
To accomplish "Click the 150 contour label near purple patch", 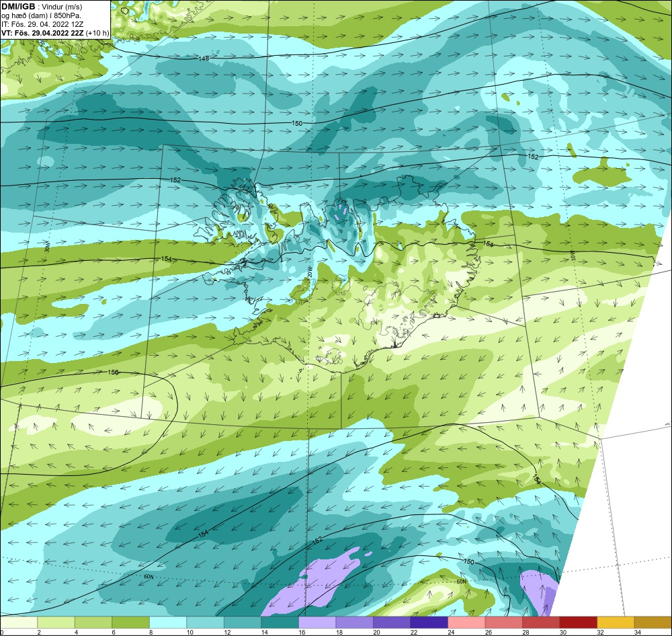I will (469, 561).
